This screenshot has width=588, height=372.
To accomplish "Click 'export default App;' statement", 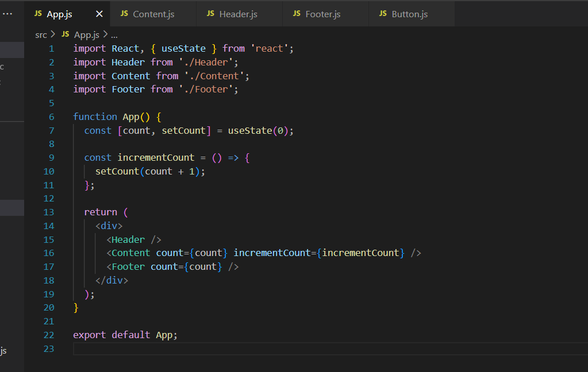I will click(125, 335).
